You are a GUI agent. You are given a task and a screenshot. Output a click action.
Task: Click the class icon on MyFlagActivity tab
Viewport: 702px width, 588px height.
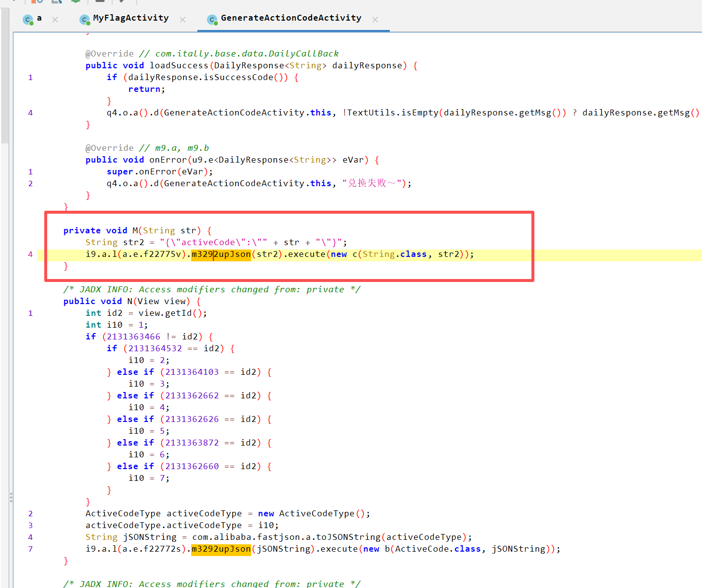point(85,20)
